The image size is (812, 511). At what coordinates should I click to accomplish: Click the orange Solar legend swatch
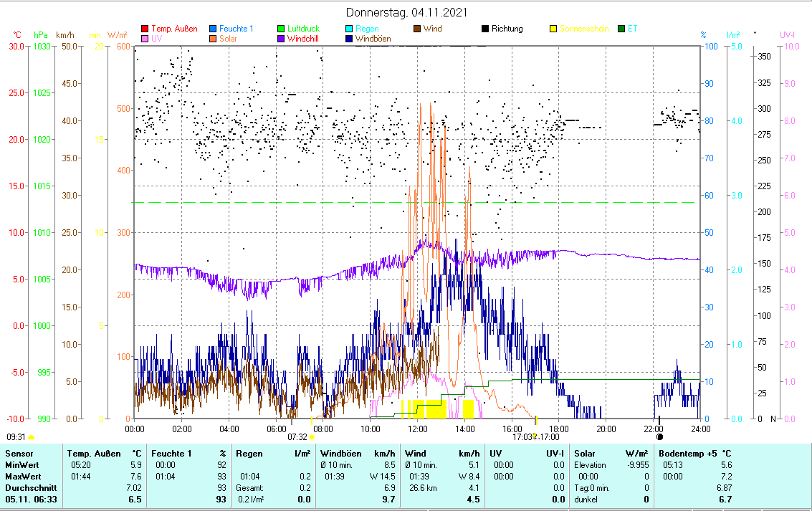click(213, 38)
